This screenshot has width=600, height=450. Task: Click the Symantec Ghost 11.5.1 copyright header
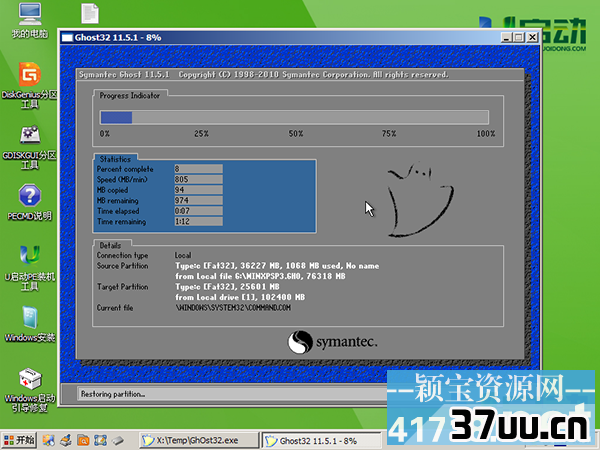pyautogui.click(x=264, y=75)
